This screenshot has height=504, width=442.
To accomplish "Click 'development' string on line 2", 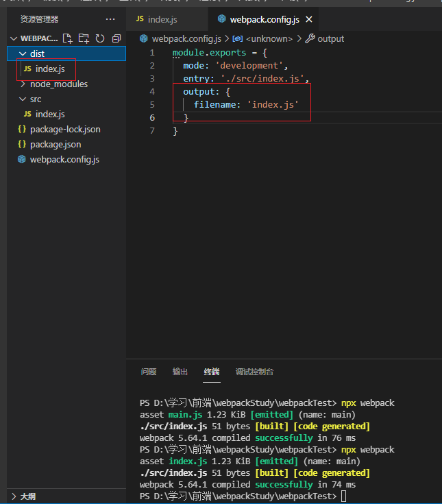I will 249,66.
